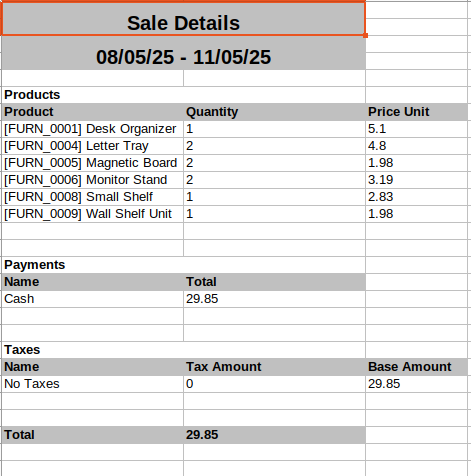Select the Base Amount header cell
The height and width of the screenshot is (476, 471).
coord(418,367)
